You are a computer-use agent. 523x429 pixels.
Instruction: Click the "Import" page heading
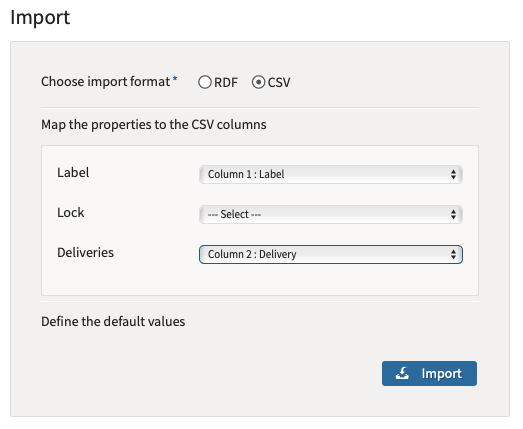40,17
